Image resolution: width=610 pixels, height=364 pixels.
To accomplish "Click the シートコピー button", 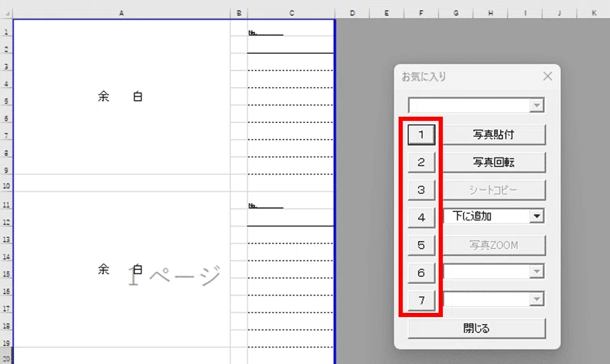I will (x=494, y=190).
